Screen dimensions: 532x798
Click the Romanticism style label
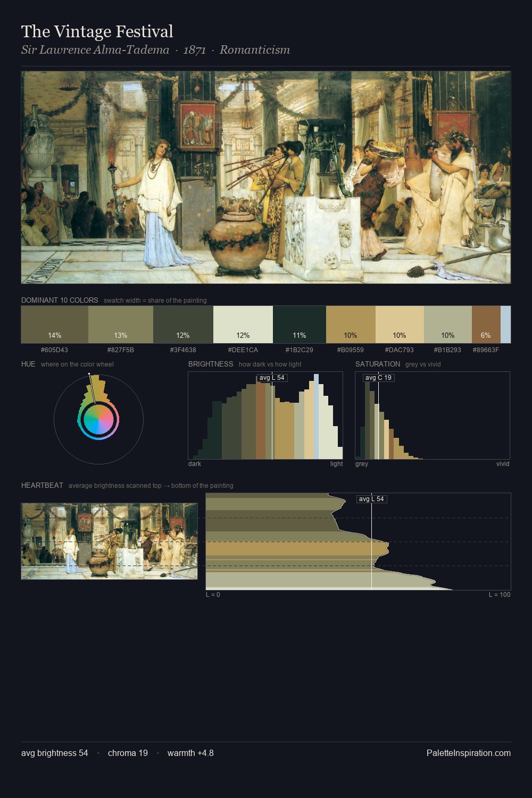tap(255, 50)
